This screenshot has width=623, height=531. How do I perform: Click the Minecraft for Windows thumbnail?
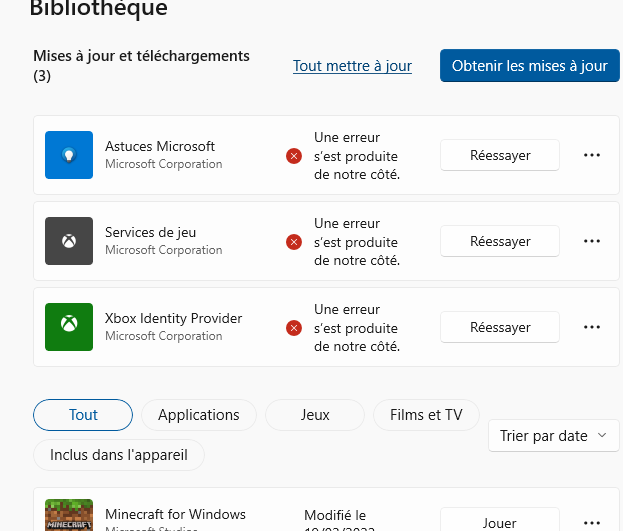click(69, 515)
